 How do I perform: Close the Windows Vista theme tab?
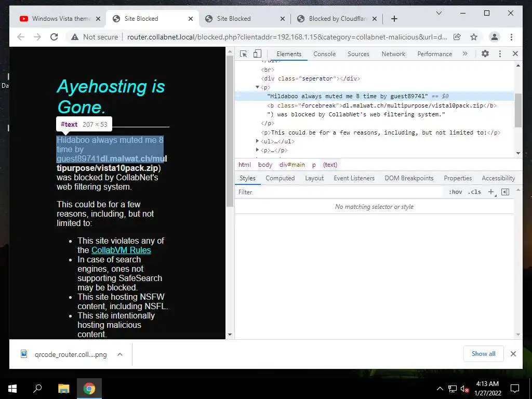coord(98,19)
